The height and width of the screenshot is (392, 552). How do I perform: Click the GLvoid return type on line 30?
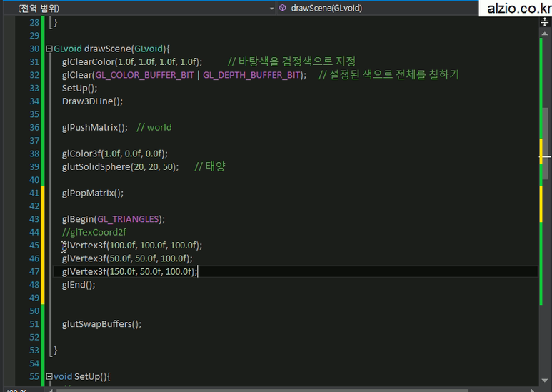(x=68, y=49)
